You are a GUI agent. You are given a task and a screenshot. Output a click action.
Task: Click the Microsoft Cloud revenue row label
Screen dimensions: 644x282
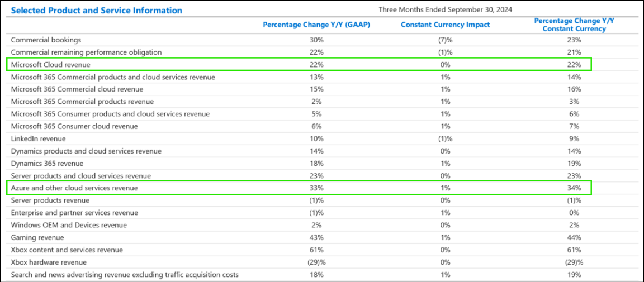pyautogui.click(x=50, y=65)
